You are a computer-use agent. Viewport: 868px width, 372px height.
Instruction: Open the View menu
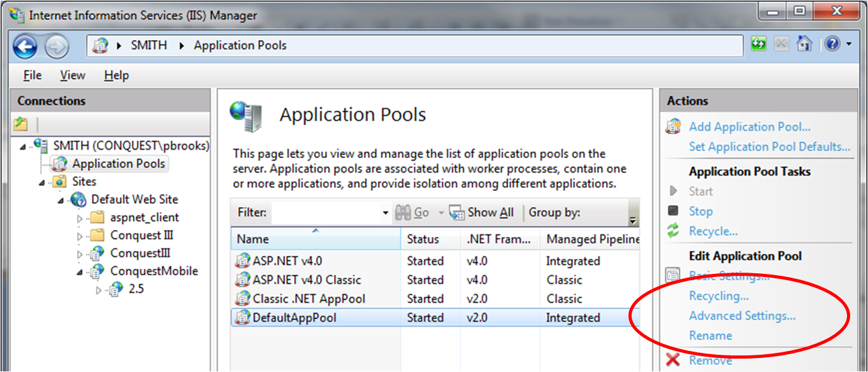(x=73, y=75)
